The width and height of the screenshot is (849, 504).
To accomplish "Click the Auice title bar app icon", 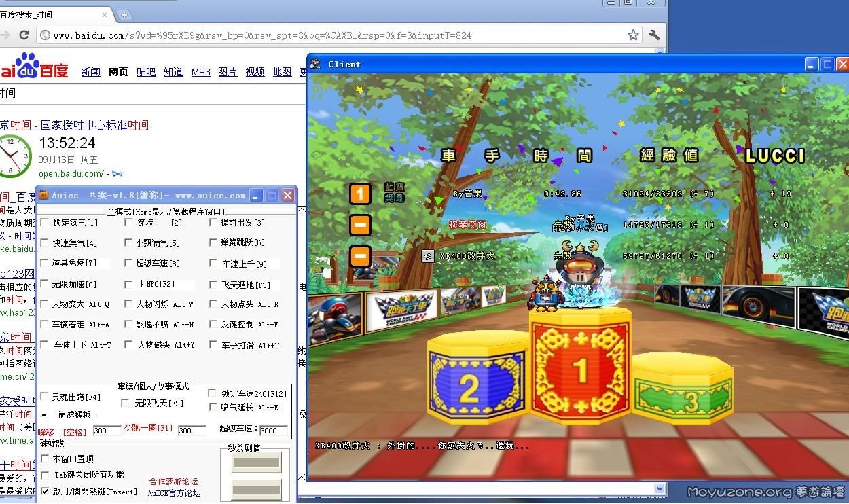I will pyautogui.click(x=43, y=195).
